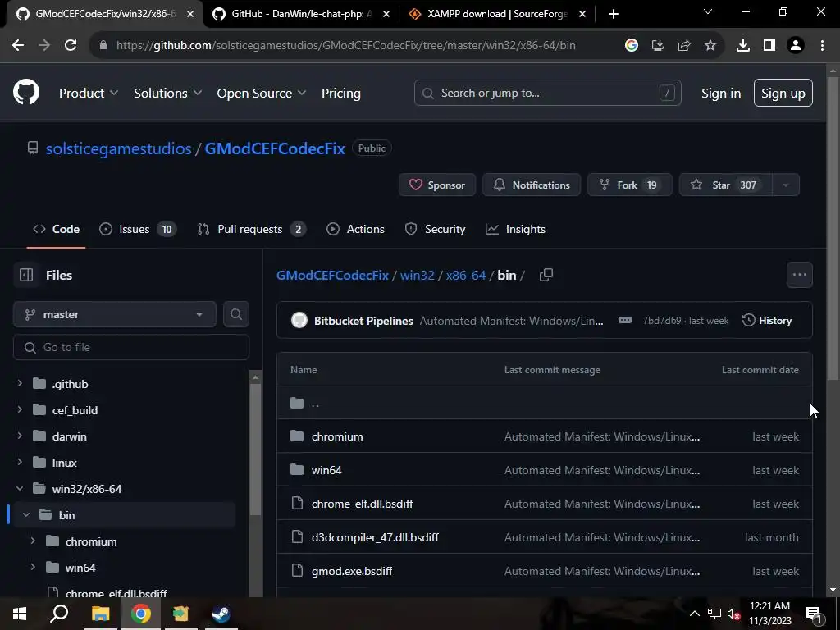Image resolution: width=840 pixels, height=630 pixels.
Task: Click the Notifications button
Action: pyautogui.click(x=532, y=185)
